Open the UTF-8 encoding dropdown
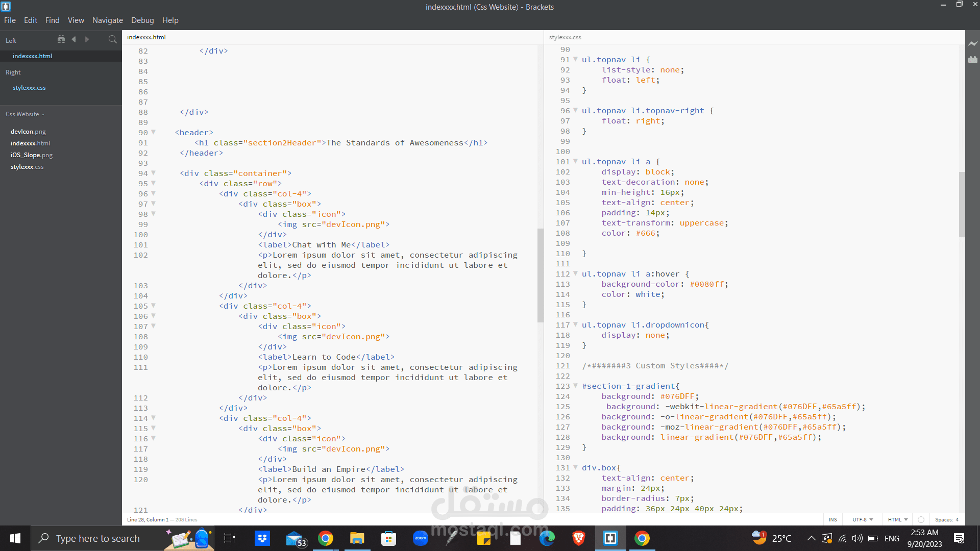Image resolution: width=980 pixels, height=551 pixels. [x=863, y=519]
